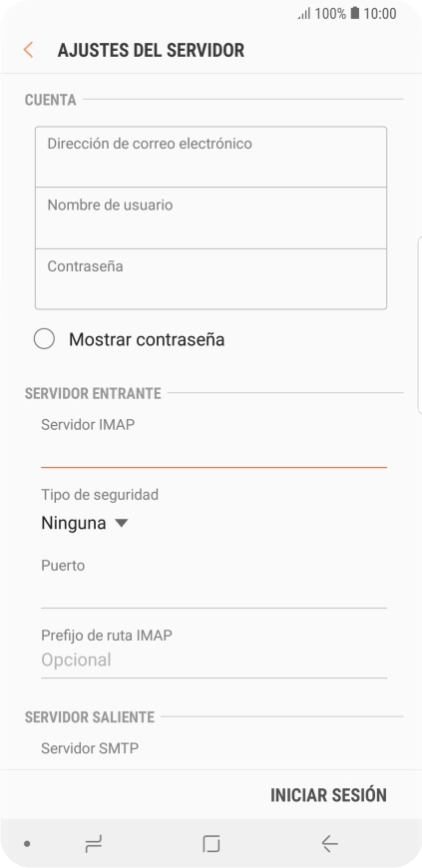Tap the Dirección de correo electrónico field

211,157
